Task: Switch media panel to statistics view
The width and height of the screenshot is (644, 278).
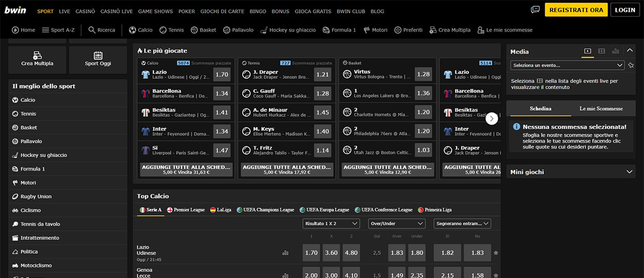Action: pyautogui.click(x=615, y=52)
